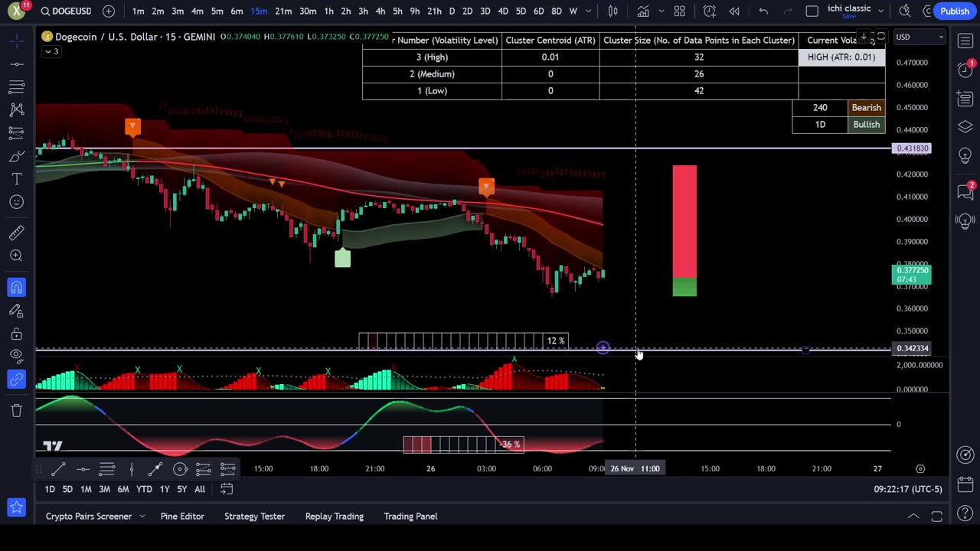Open the Indicators menu
Screen dimensions: 980x551
coord(643,11)
